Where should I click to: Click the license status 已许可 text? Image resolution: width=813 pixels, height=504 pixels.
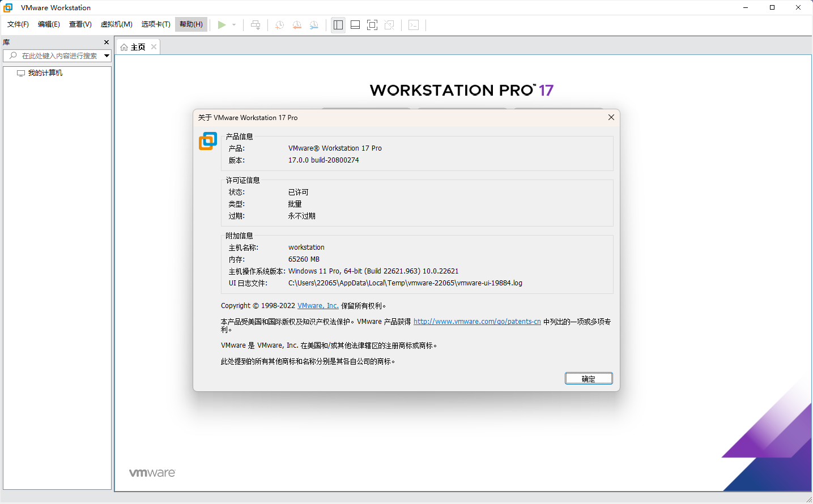[299, 193]
